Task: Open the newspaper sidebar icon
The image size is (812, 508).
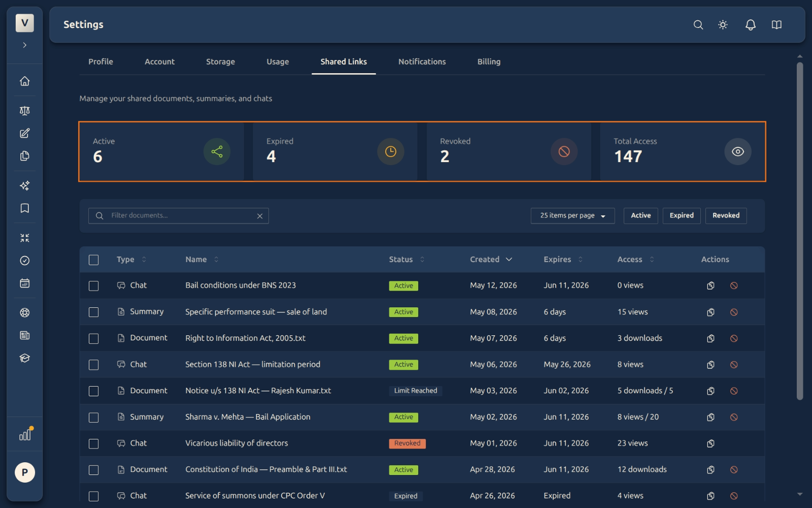Action: (24, 335)
